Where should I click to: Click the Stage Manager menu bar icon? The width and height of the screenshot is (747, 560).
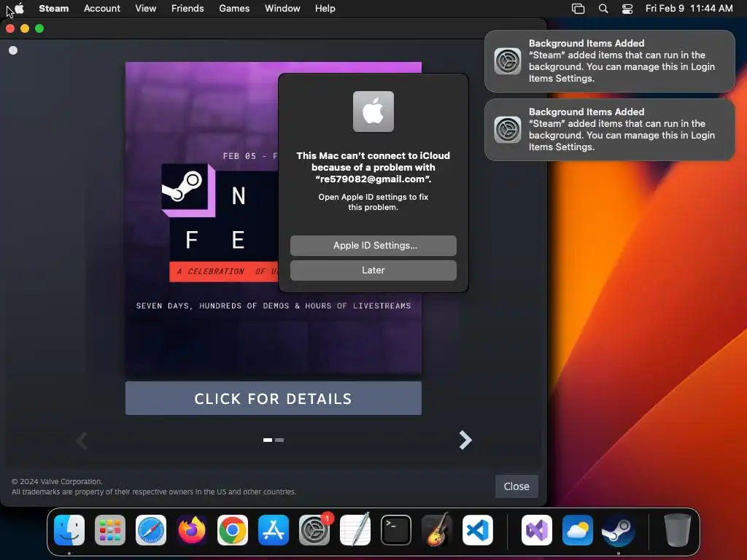pyautogui.click(x=578, y=9)
